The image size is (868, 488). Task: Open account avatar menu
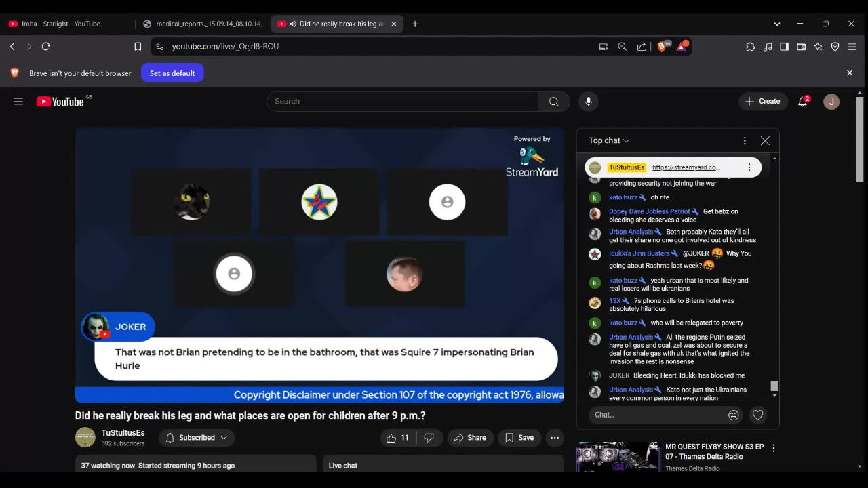831,102
